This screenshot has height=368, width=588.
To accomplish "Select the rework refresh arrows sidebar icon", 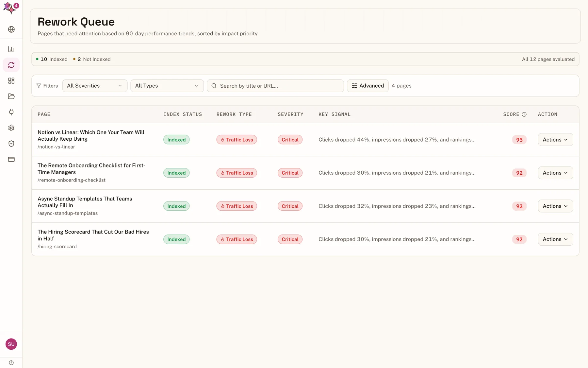I will click(11, 65).
